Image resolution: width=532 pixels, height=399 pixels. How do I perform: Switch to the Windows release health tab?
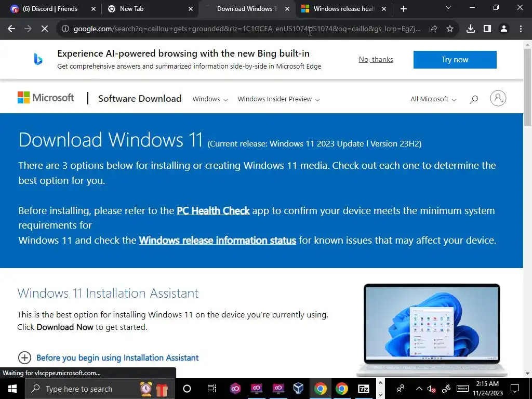click(343, 9)
